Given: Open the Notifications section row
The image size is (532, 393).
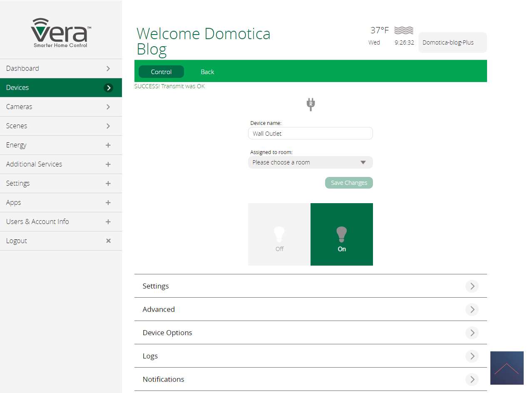Looking at the screenshot, I should coord(310,379).
